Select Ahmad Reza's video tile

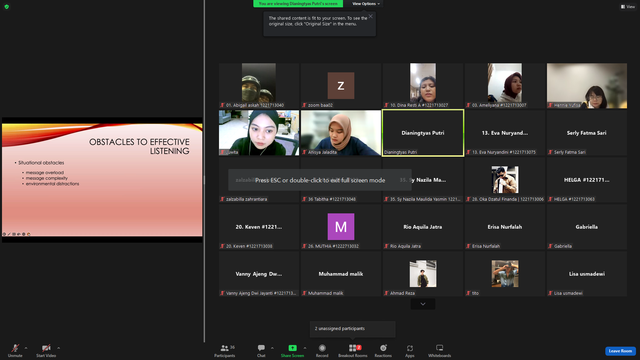[422, 273]
